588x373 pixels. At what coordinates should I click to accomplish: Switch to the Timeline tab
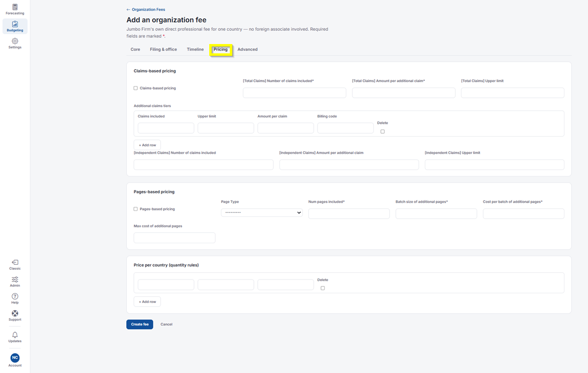[x=195, y=49]
